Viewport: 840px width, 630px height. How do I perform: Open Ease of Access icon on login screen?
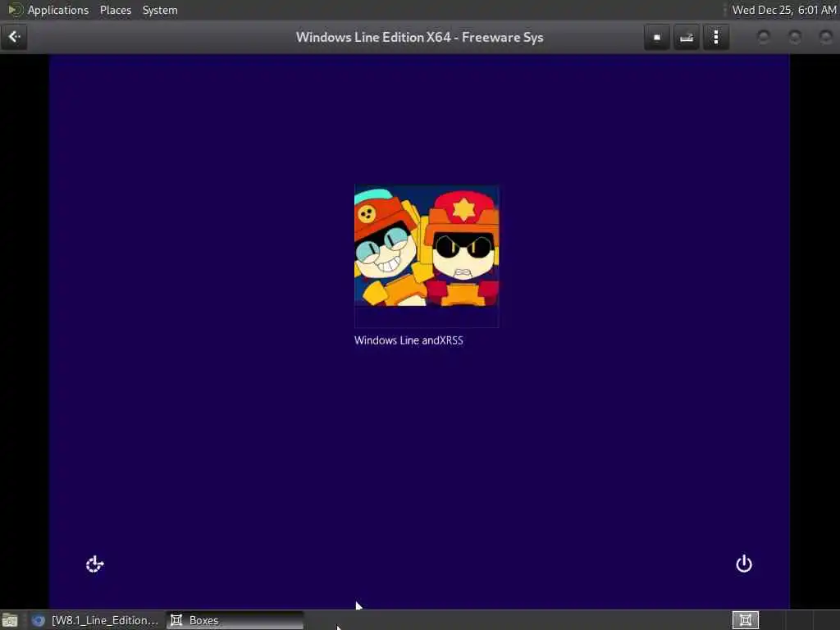pyautogui.click(x=95, y=564)
